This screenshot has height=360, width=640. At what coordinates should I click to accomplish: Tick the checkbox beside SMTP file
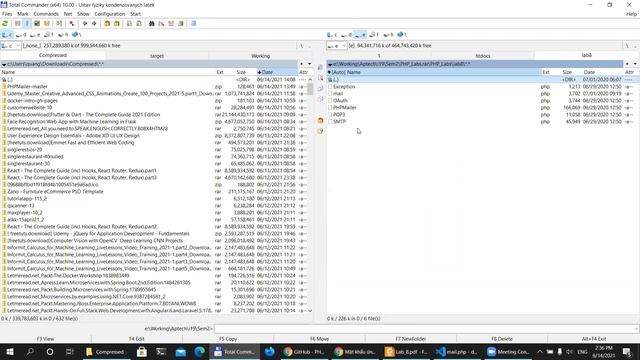pyautogui.click(x=330, y=122)
